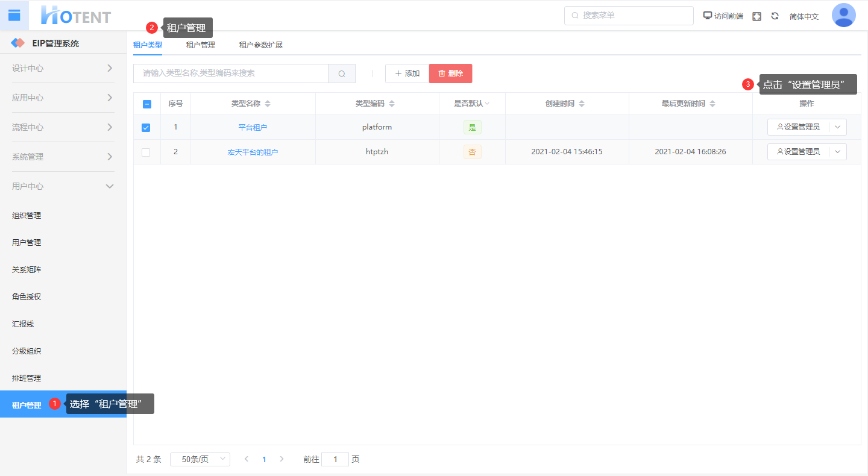Click the sidebar collapse icon at top-left
Image resolution: width=868 pixels, height=476 pixels.
click(x=14, y=16)
